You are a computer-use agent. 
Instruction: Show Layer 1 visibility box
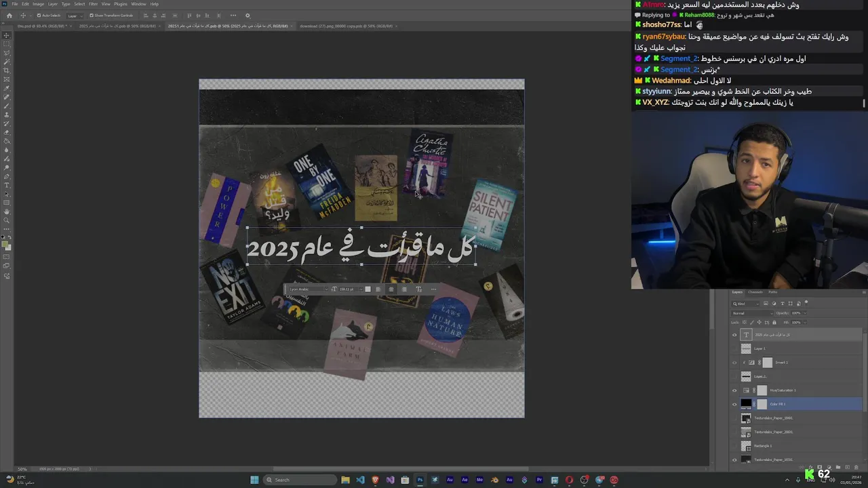734,348
